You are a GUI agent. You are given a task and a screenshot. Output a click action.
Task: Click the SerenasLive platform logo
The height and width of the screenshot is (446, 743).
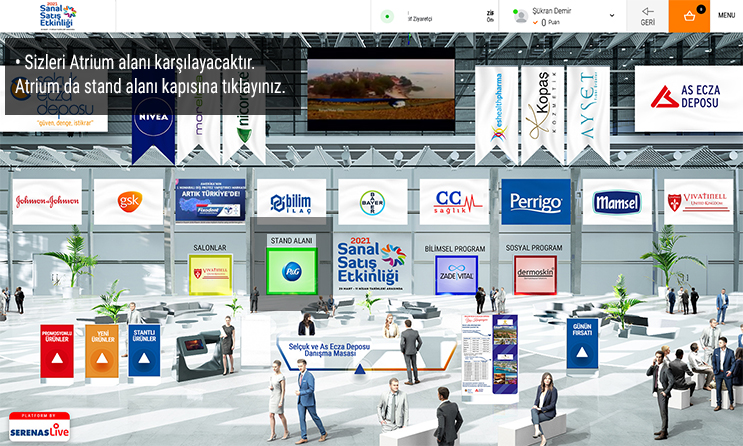(39, 427)
